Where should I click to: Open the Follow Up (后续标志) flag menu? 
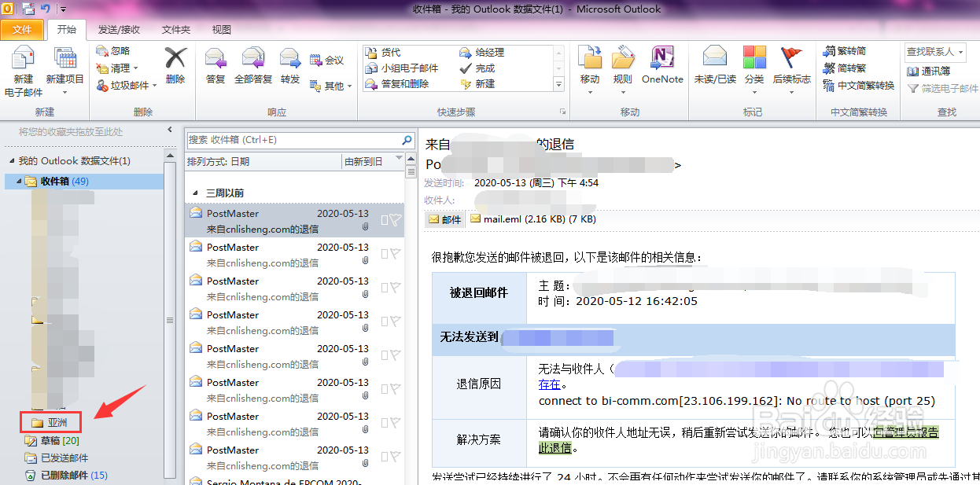pyautogui.click(x=791, y=70)
